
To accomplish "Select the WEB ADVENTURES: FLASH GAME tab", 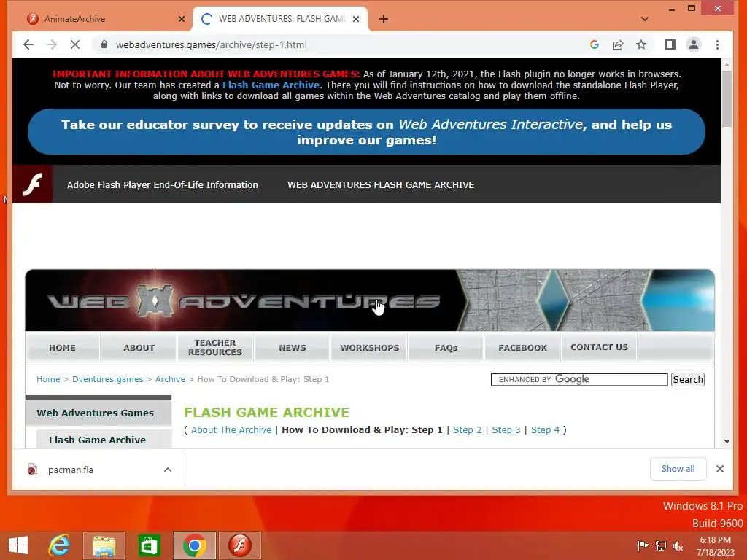I will 280,19.
